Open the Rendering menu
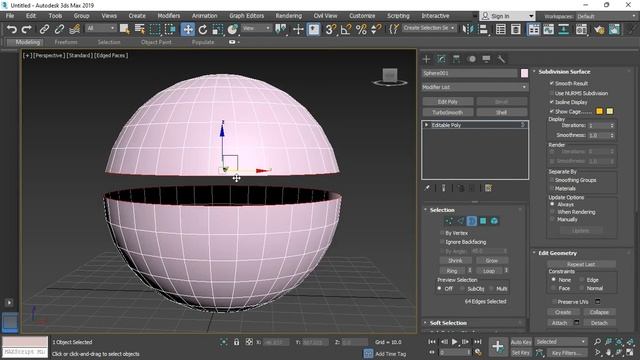The image size is (640, 360). (289, 16)
